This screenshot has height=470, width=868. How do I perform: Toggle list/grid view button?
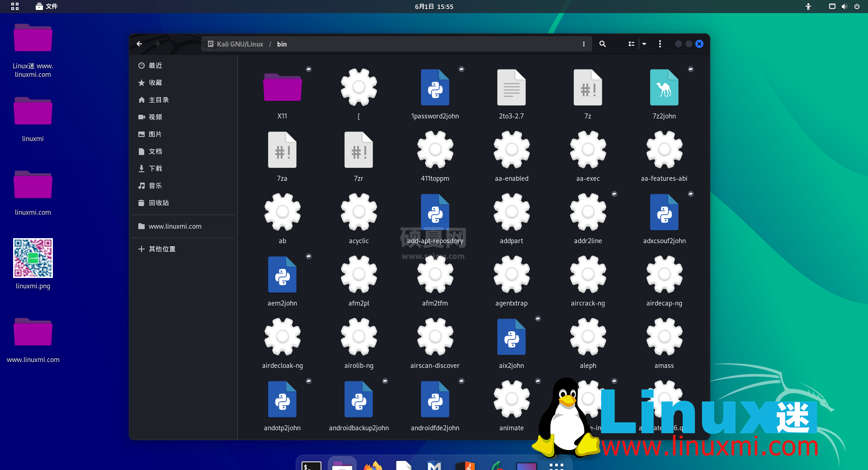(631, 44)
